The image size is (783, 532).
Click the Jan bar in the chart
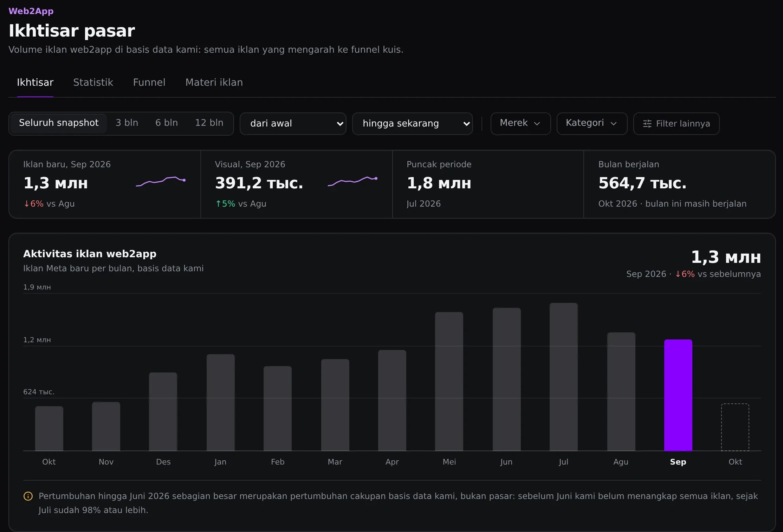[x=220, y=403]
